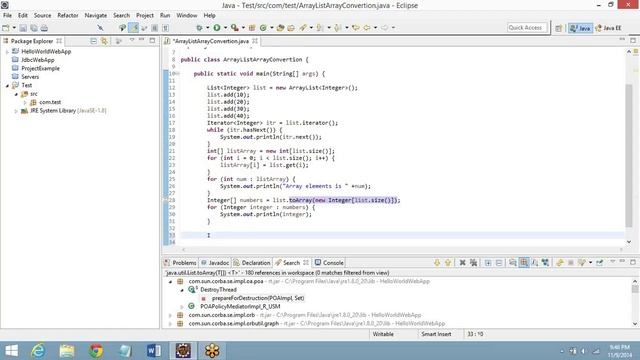Switch to the Java perspective button

tap(580, 28)
